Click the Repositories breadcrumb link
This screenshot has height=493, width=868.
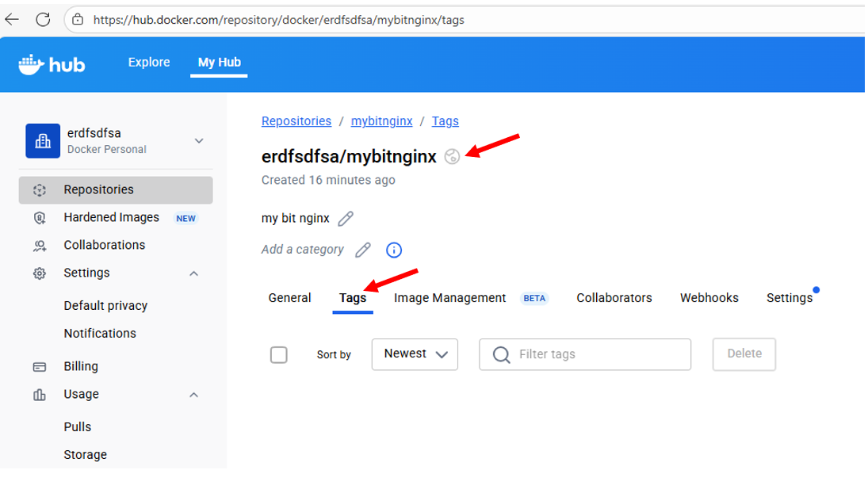coord(296,121)
